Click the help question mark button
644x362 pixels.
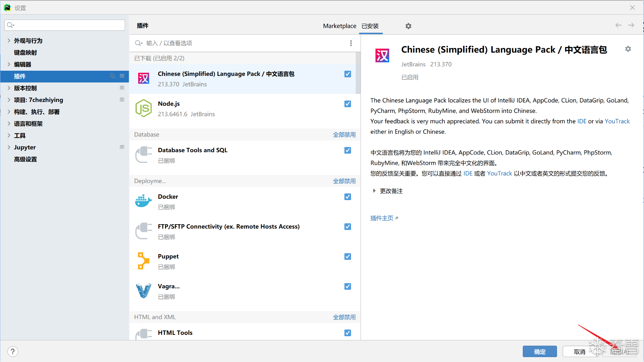[x=12, y=351]
